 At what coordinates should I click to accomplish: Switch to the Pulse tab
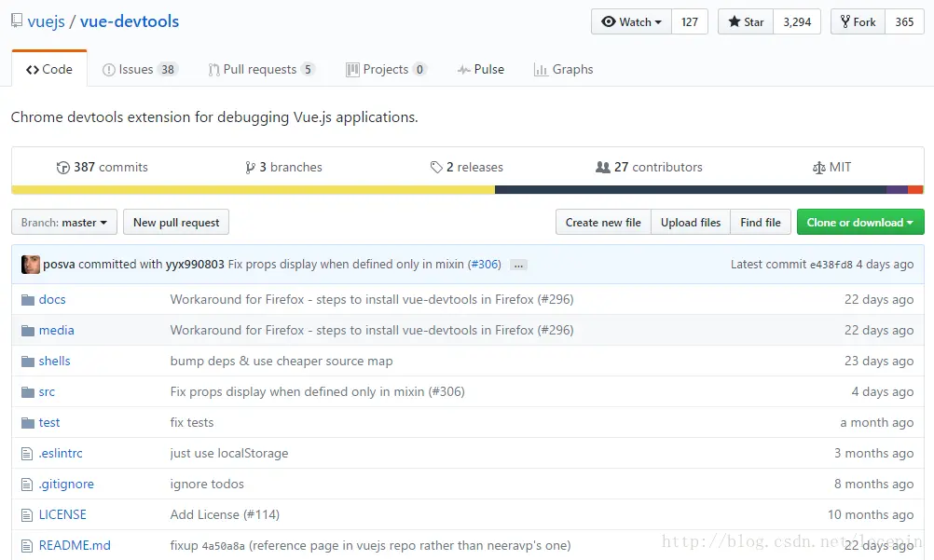481,70
